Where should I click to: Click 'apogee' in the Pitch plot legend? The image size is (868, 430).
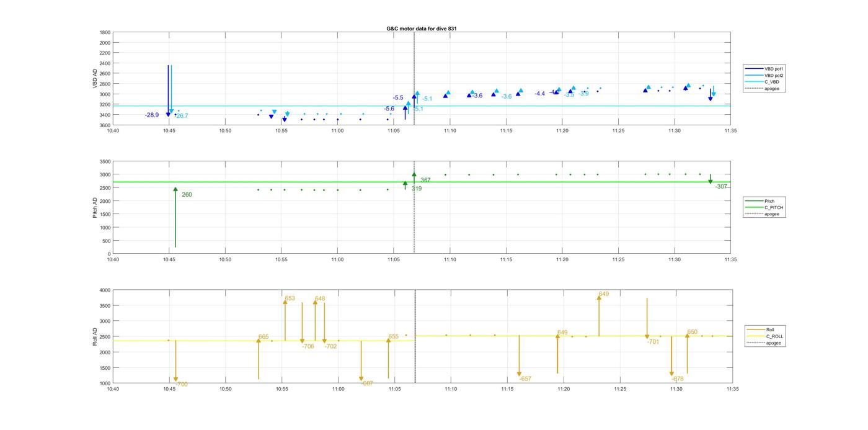(772, 213)
